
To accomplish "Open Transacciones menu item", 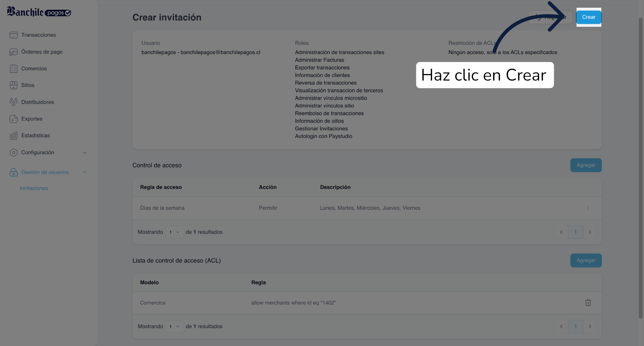I will pos(39,35).
